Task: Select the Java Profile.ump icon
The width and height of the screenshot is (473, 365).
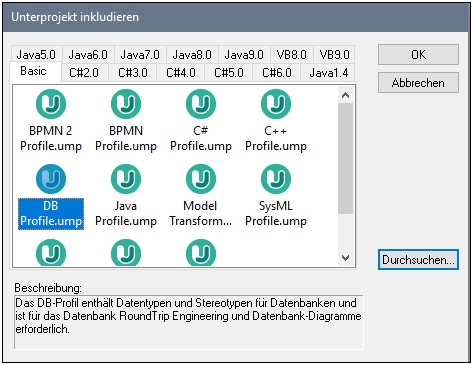Action: point(126,179)
